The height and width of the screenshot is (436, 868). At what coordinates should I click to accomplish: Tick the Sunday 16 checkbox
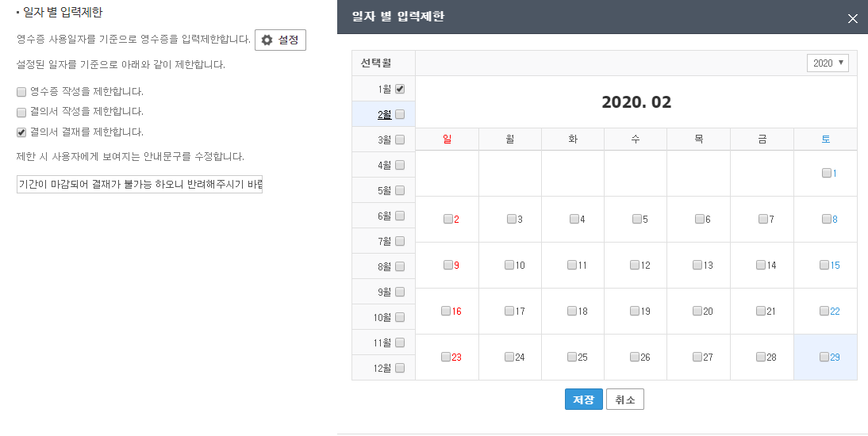click(446, 311)
